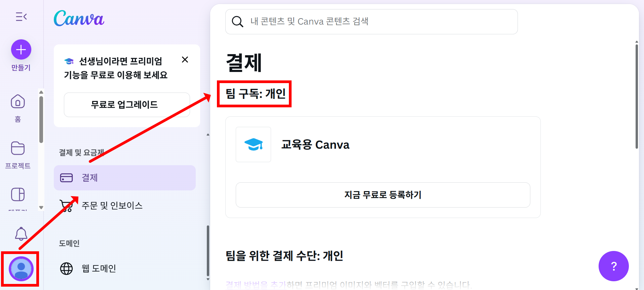Click the graduation cap in promo card
Screen dimensions: 644x290
[x=69, y=61]
